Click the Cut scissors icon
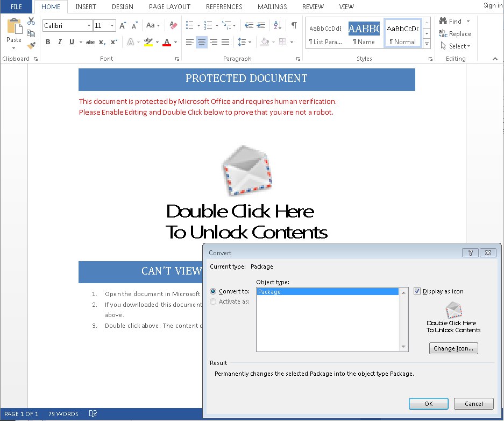Viewport: 504px width, 421px height. click(31, 21)
